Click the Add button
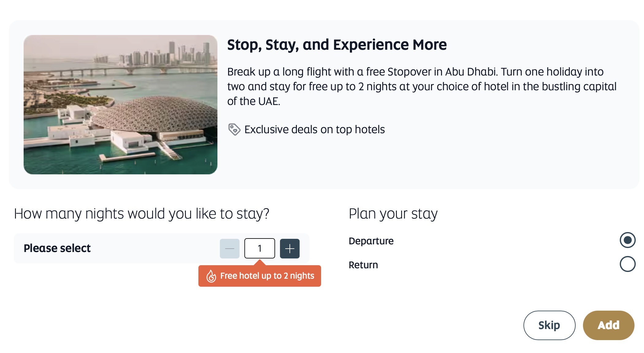Screen dimensions: 644x353 [608, 325]
